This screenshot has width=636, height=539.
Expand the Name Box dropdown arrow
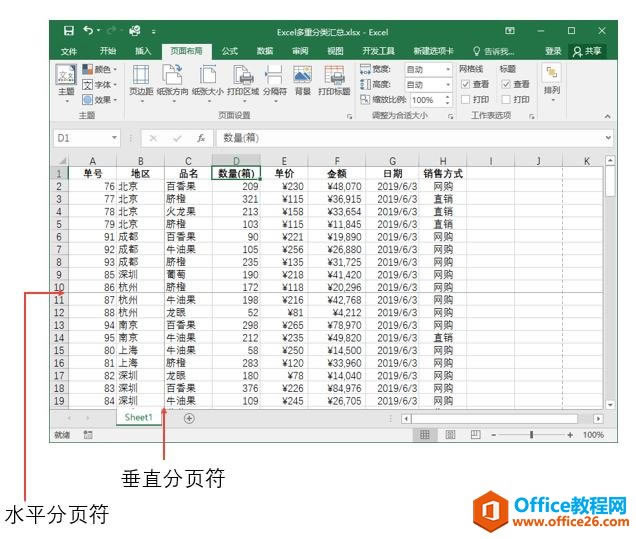click(x=114, y=138)
